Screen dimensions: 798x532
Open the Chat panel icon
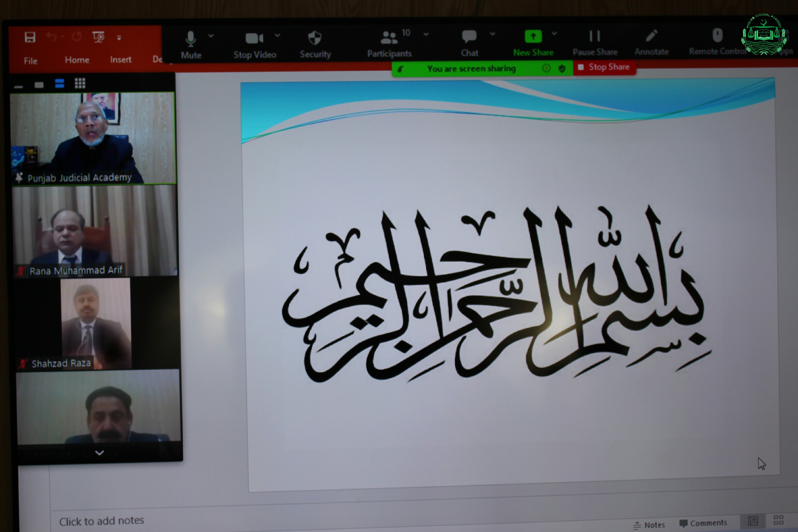pos(469,37)
